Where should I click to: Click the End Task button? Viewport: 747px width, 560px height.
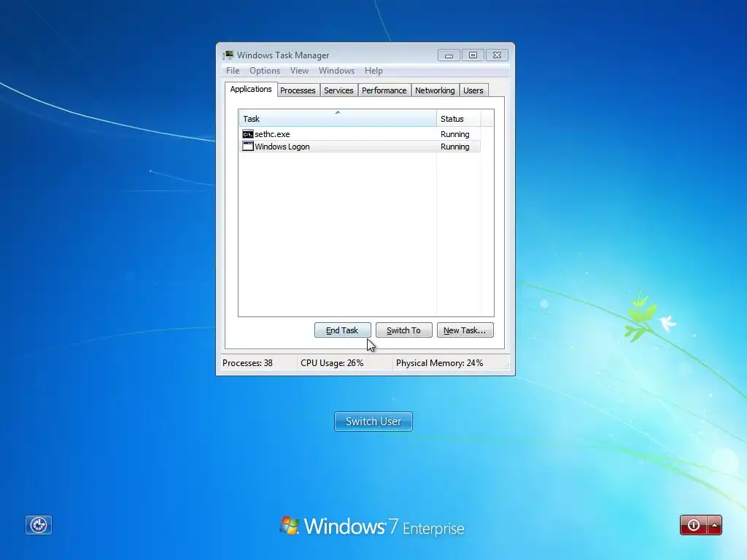343,330
